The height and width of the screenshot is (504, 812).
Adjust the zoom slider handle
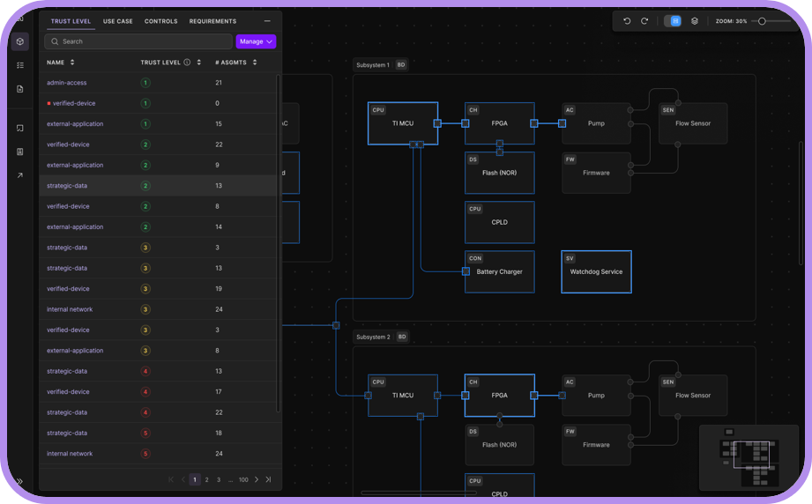pos(762,21)
